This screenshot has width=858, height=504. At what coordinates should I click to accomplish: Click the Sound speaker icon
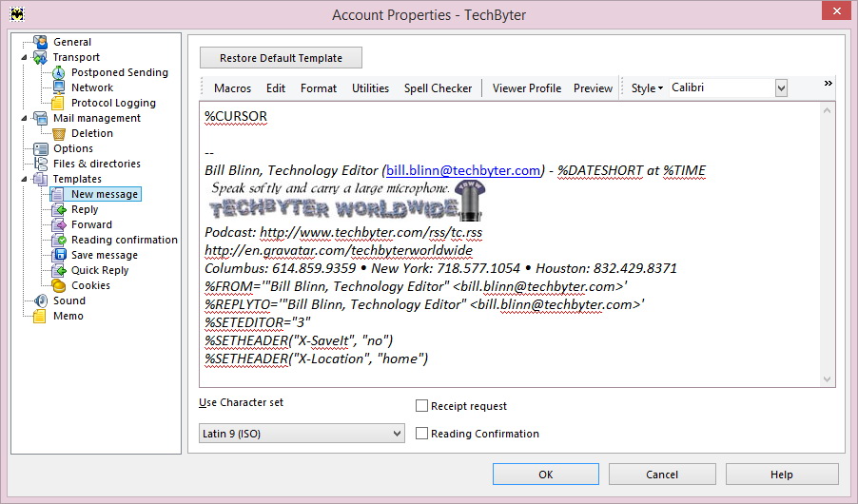(40, 300)
